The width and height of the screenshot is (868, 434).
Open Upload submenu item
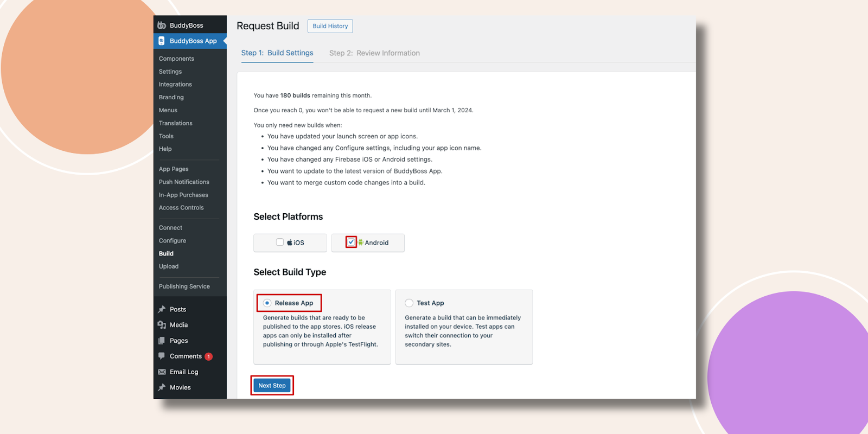coord(169,266)
